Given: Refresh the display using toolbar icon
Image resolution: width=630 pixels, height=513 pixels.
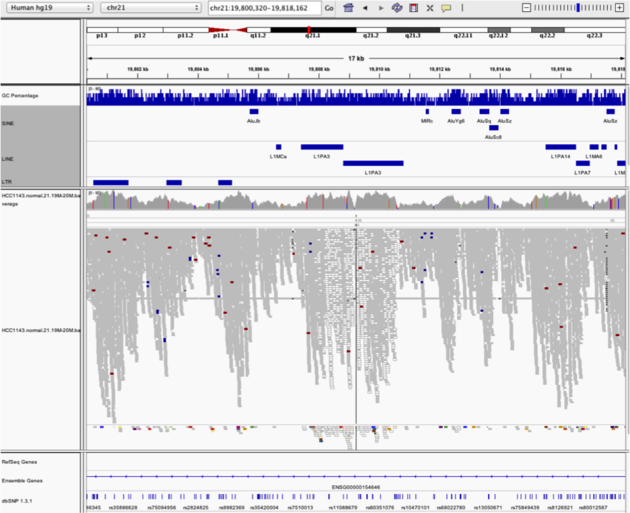Looking at the screenshot, I should 397,7.
